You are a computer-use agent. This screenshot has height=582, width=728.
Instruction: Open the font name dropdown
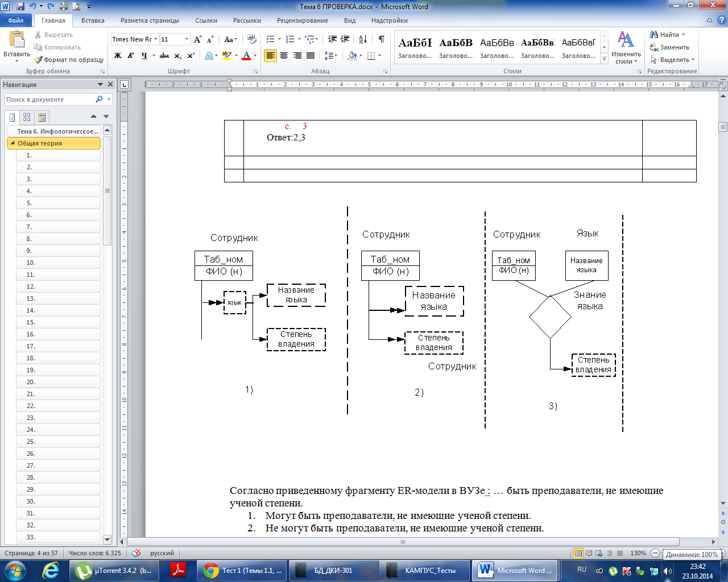(x=155, y=39)
